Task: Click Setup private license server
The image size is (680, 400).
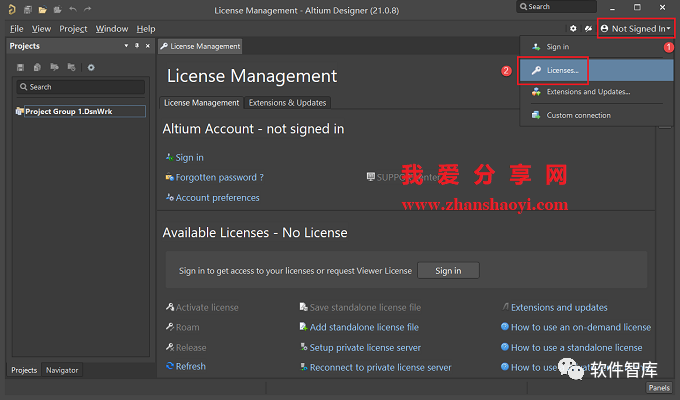Action: coord(365,348)
